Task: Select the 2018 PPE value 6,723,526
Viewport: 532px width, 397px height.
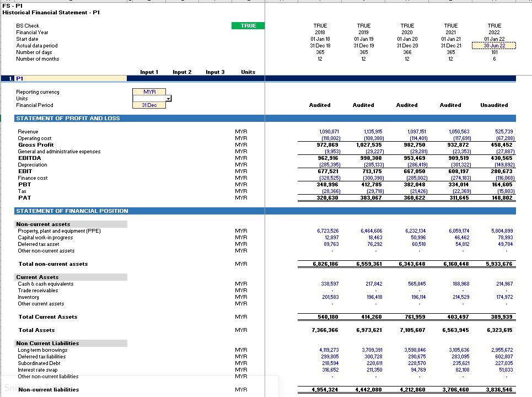Action: [x=328, y=230]
